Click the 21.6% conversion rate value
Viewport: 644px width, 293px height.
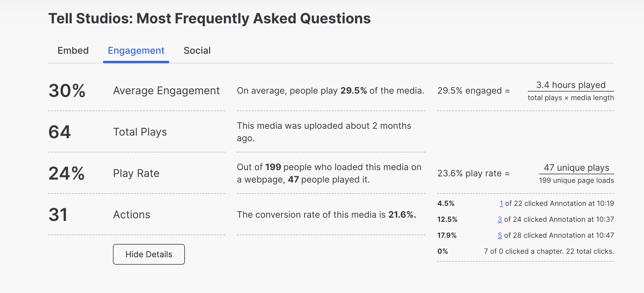click(x=402, y=214)
